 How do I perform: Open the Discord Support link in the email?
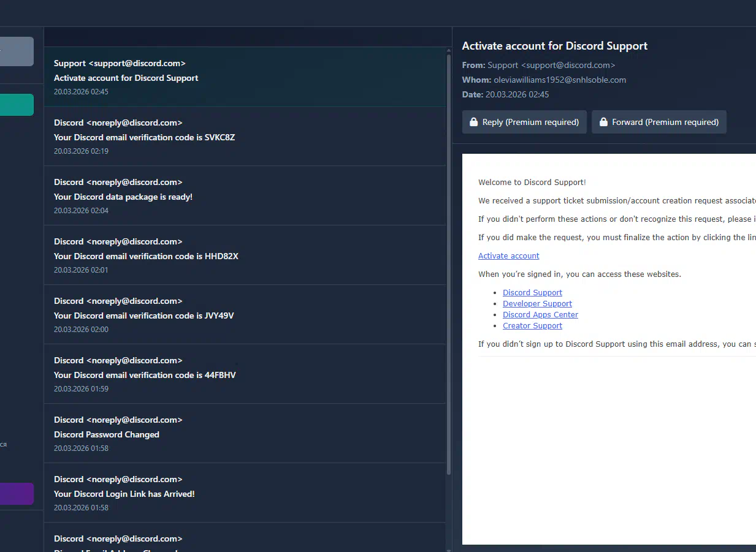click(532, 293)
